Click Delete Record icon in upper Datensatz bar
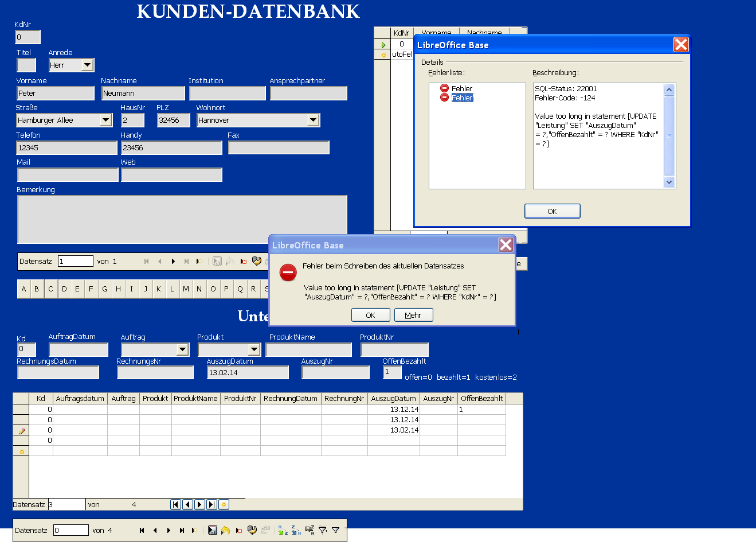The image size is (756, 545). [x=243, y=262]
